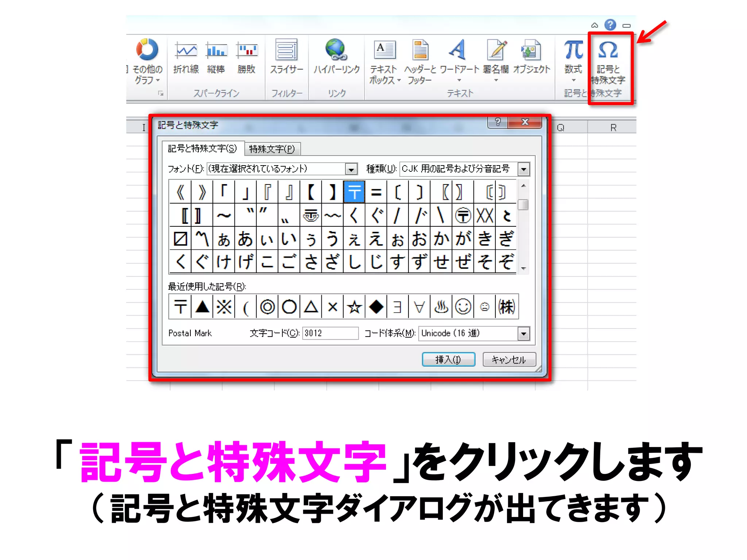Screen dimensions: 747x560
Task: Open the code system (コード体系) dropdown
Action: [x=523, y=334]
